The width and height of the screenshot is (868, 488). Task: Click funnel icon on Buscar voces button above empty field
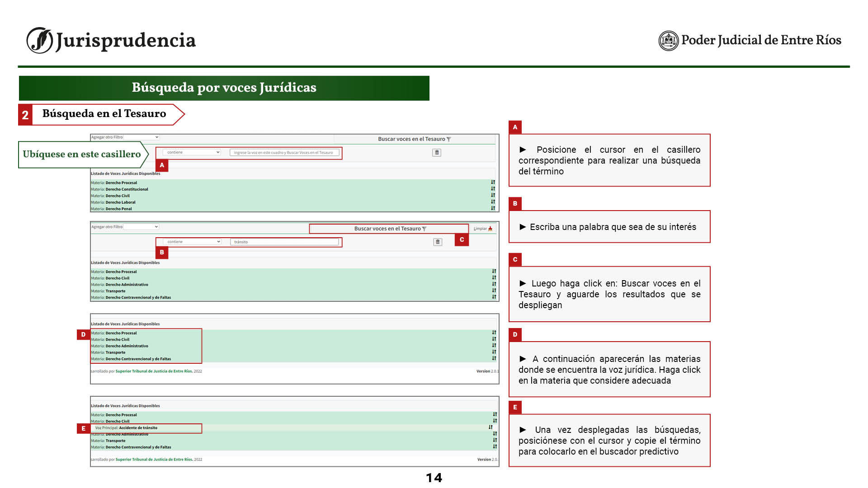(x=449, y=139)
